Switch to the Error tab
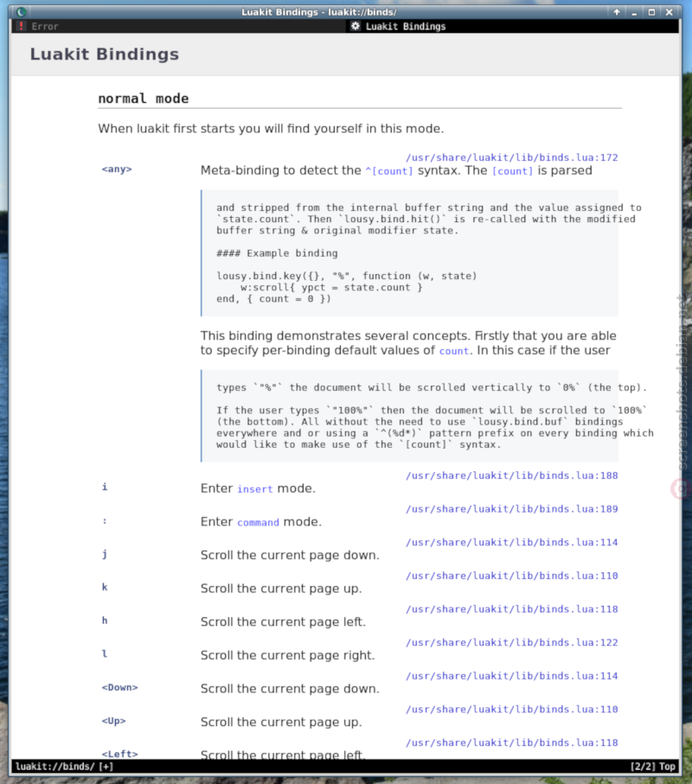Image resolution: width=692 pixels, height=784 pixels. click(x=179, y=27)
